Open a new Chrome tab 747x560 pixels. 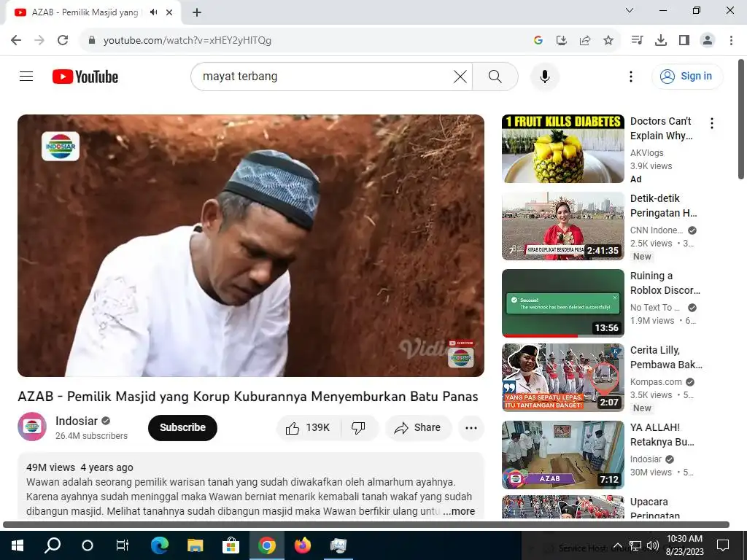pos(197,12)
